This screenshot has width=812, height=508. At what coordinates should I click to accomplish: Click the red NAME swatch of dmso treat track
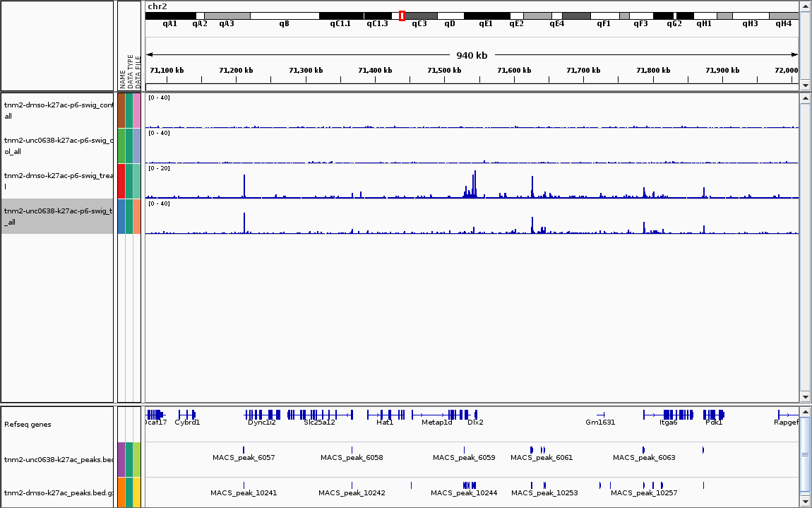pos(121,181)
